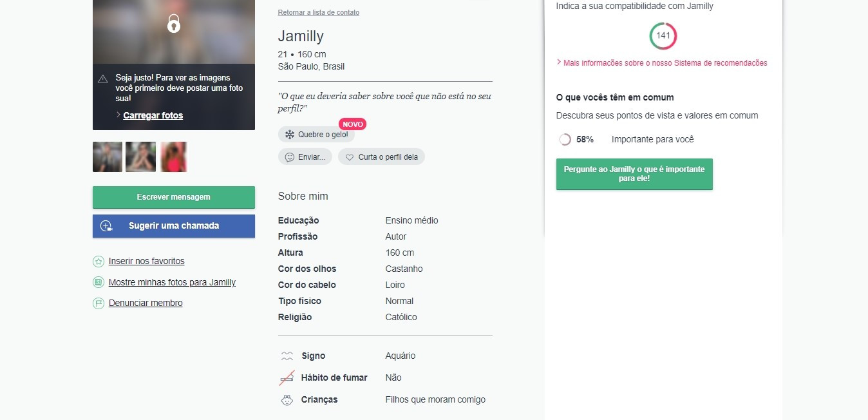Click the Denunciar membro link
The image size is (868, 420).
(x=146, y=303)
